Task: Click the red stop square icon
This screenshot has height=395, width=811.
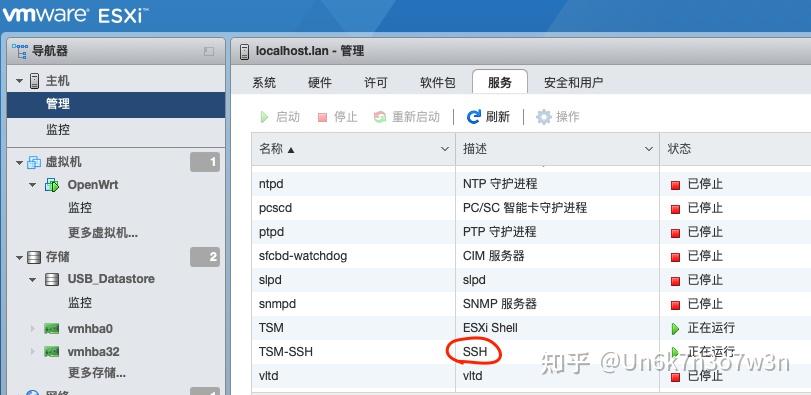Action: [x=322, y=117]
